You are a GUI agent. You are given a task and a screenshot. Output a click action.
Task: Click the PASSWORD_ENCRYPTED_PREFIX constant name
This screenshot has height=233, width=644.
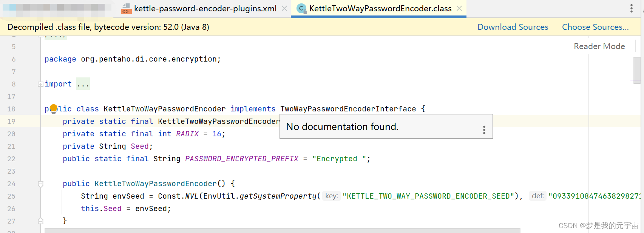[x=241, y=159]
